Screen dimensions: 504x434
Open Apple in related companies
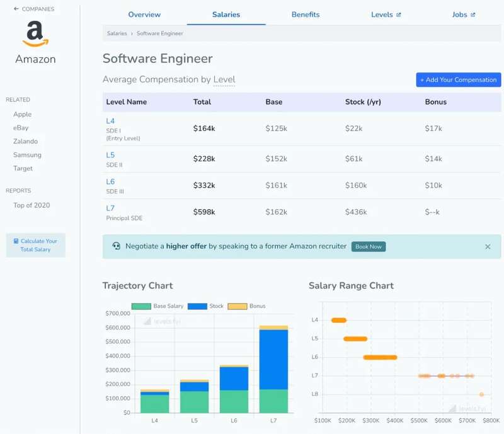(x=23, y=115)
